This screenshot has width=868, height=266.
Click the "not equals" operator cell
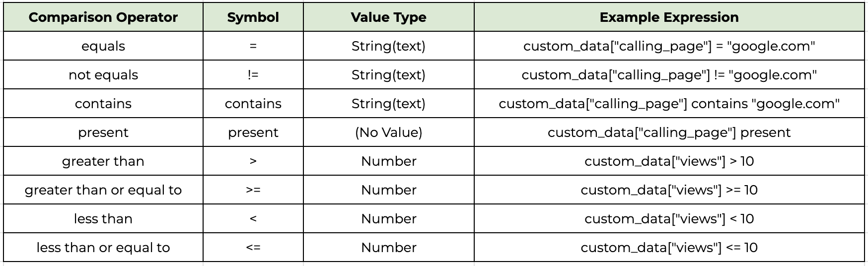(x=103, y=75)
